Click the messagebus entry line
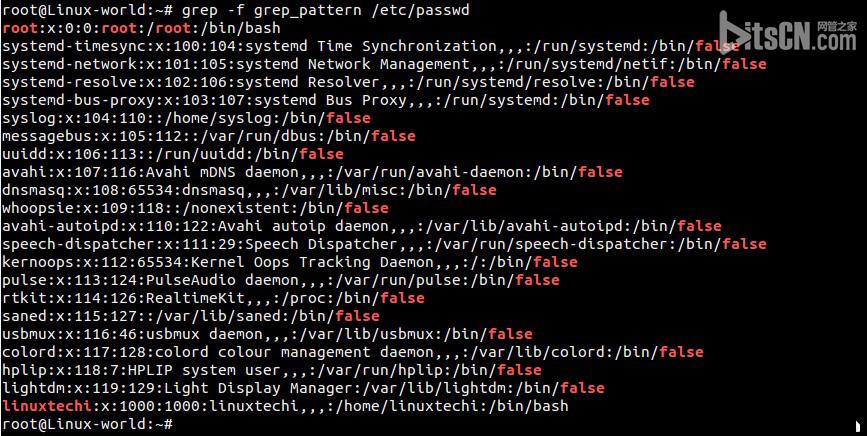Screen dimensions: 867x436 [208, 136]
